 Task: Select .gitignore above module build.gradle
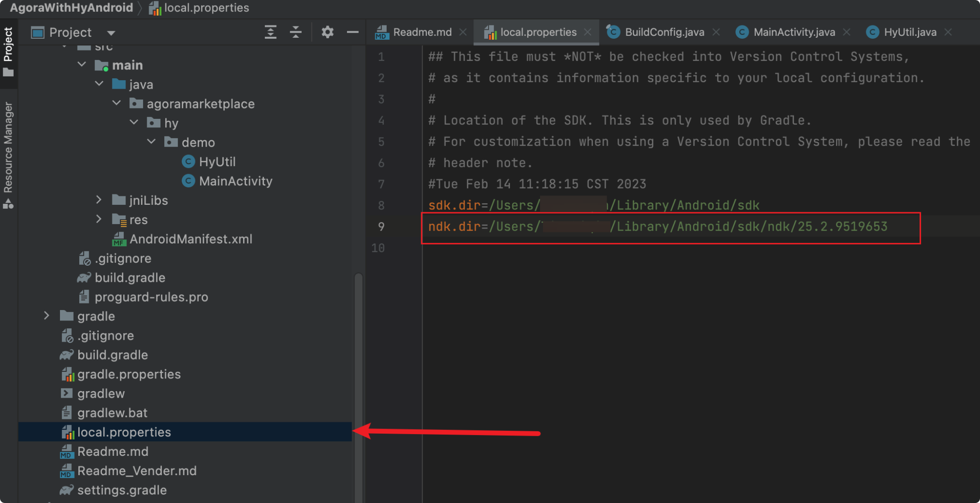123,259
